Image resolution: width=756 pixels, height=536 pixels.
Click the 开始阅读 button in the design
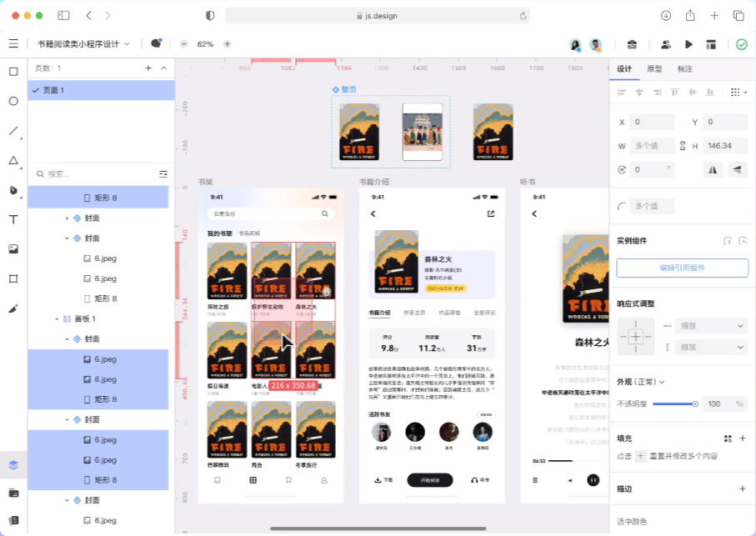point(430,480)
